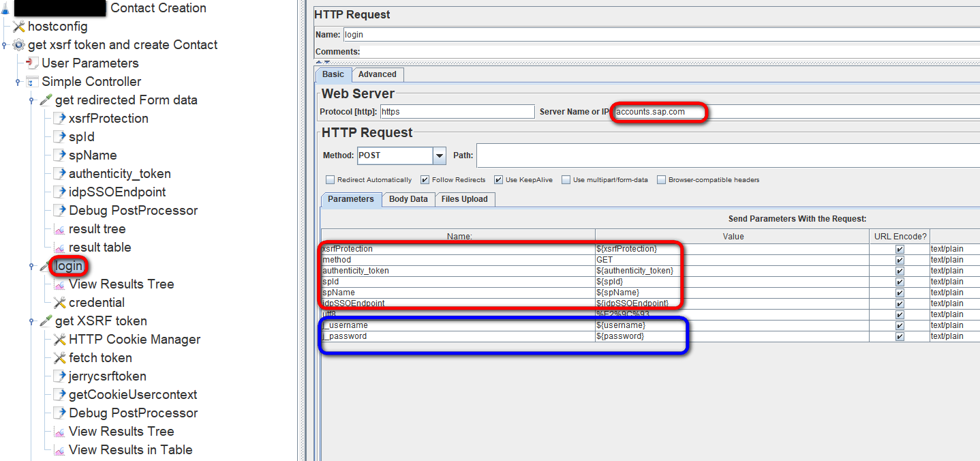Click the 'GET' value cell
This screenshot has height=461, width=980.
(733, 260)
